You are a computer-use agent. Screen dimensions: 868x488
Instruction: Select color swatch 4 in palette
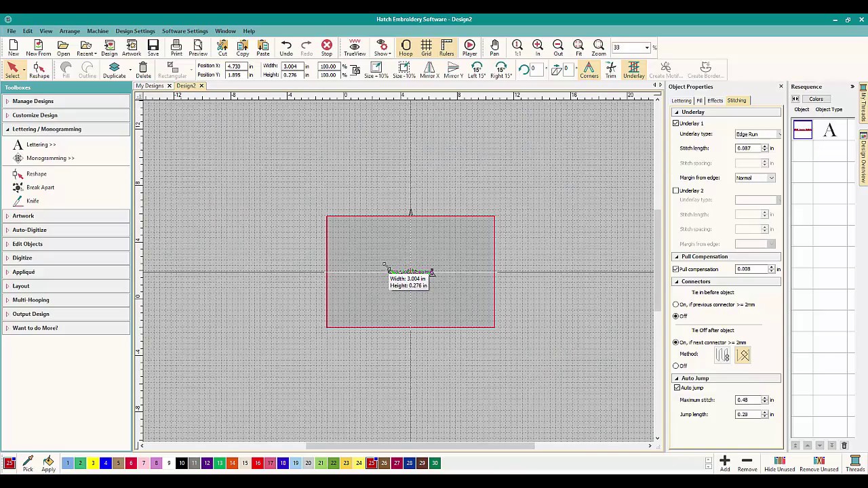(105, 463)
